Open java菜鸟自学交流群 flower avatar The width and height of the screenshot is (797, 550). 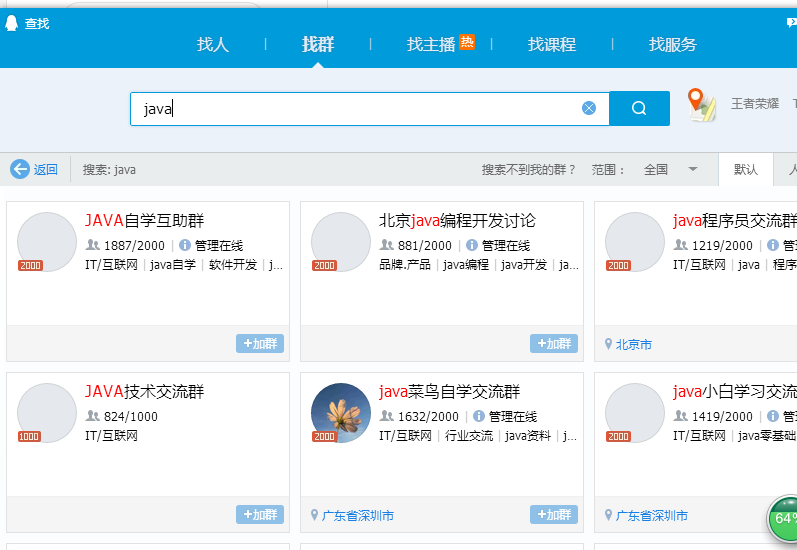click(341, 413)
